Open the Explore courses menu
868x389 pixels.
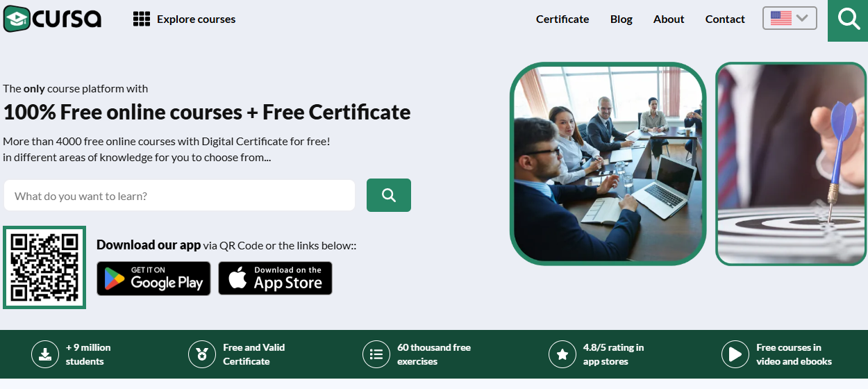click(184, 19)
